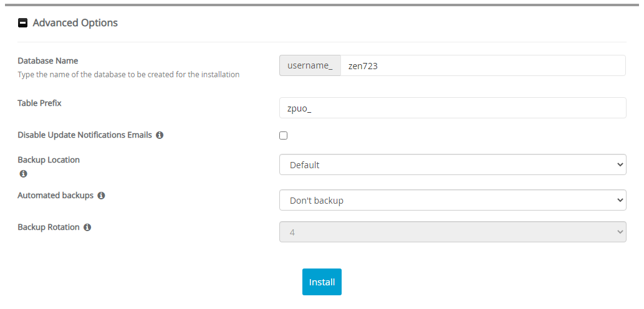Click the username_ prefix box
Screen dimensions: 644x309
point(310,65)
